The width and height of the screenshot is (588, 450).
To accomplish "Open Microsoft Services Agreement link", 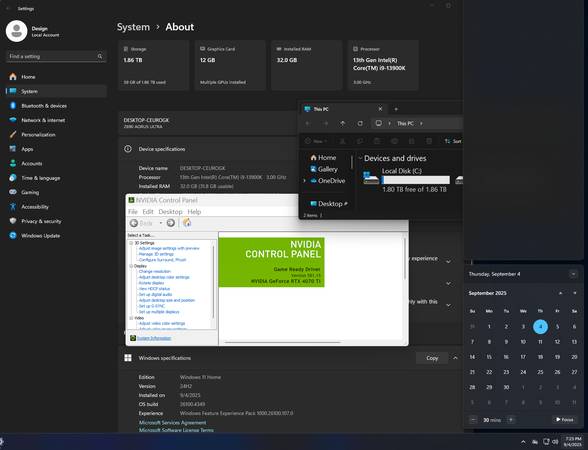I will [x=172, y=423].
